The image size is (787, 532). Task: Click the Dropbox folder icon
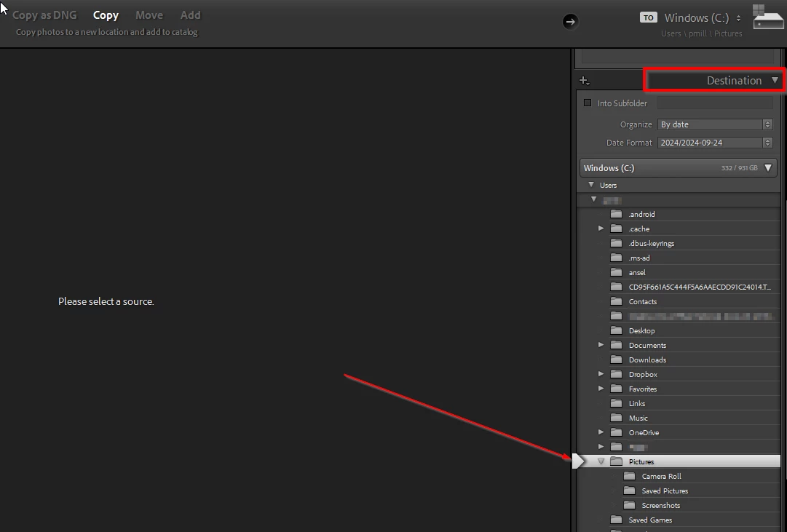click(x=617, y=374)
